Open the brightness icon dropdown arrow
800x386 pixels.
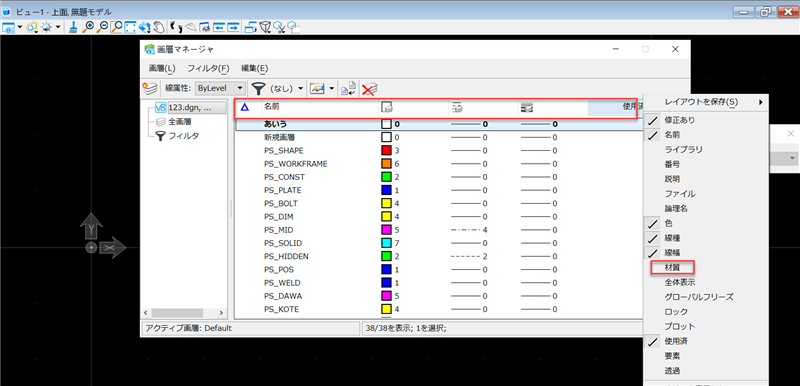pyautogui.click(x=58, y=27)
